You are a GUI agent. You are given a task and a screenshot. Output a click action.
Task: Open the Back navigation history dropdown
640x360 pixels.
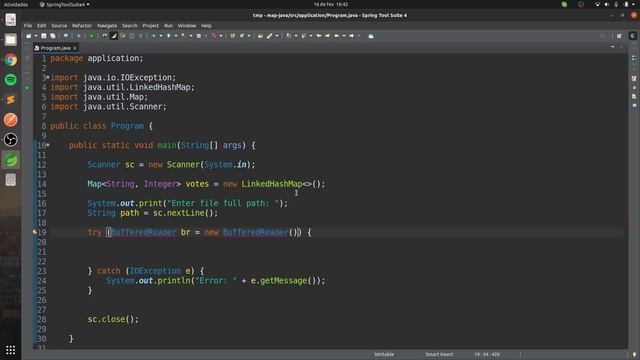click(x=344, y=36)
